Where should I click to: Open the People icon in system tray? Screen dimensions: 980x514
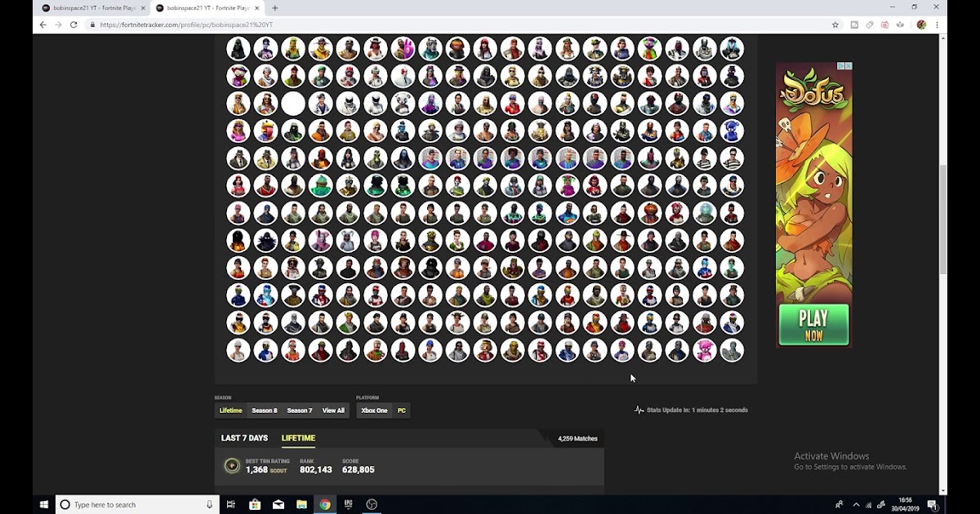pos(839,505)
